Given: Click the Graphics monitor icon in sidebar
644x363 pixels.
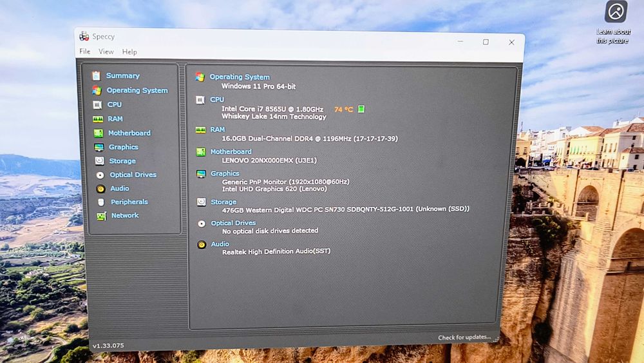Looking at the screenshot, I should click(99, 147).
